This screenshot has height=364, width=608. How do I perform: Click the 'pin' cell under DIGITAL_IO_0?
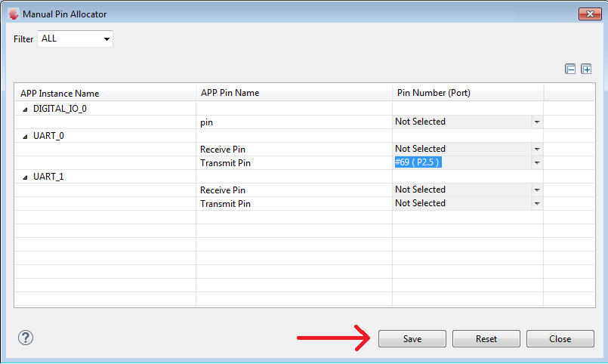pyautogui.click(x=206, y=122)
